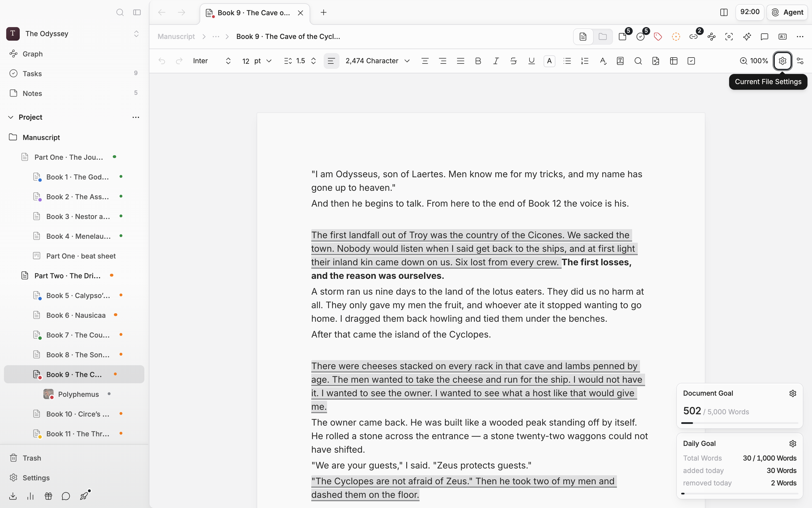Center align the text
This screenshot has height=508, width=812.
[x=425, y=61]
